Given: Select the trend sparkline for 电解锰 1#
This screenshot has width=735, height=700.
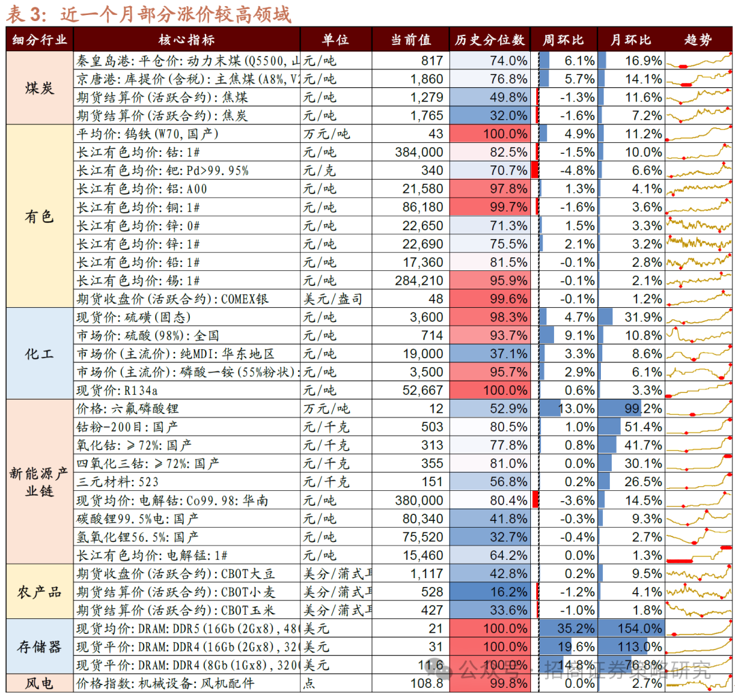Looking at the screenshot, I should point(698,555).
